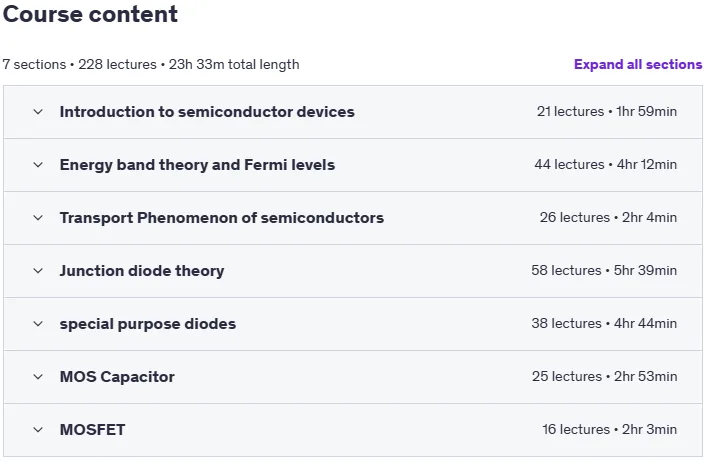Open the MOSFET section title
The image size is (708, 462).
92,429
